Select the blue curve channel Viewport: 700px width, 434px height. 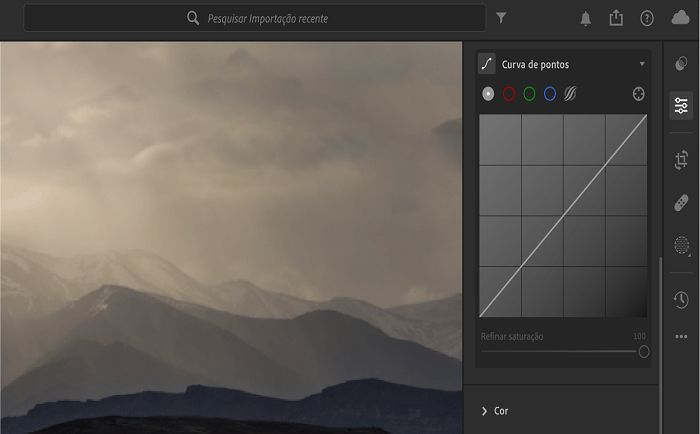point(550,94)
